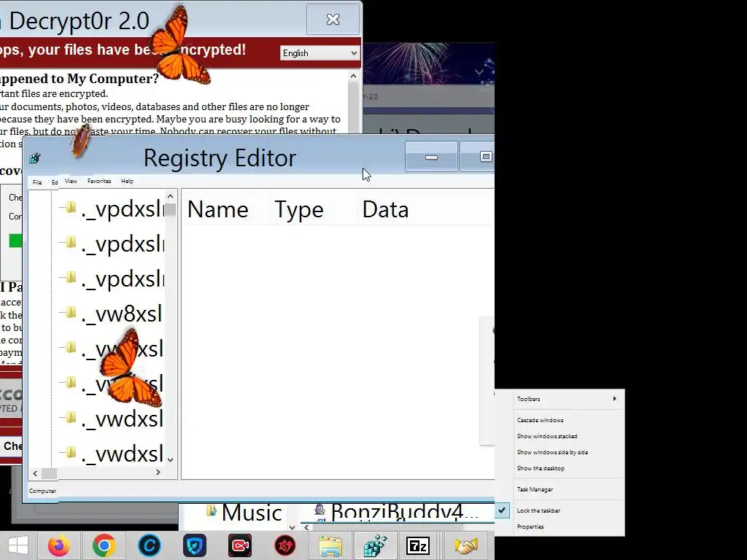The height and width of the screenshot is (560, 747).
Task: Open the blue shield security app icon
Action: [x=194, y=545]
